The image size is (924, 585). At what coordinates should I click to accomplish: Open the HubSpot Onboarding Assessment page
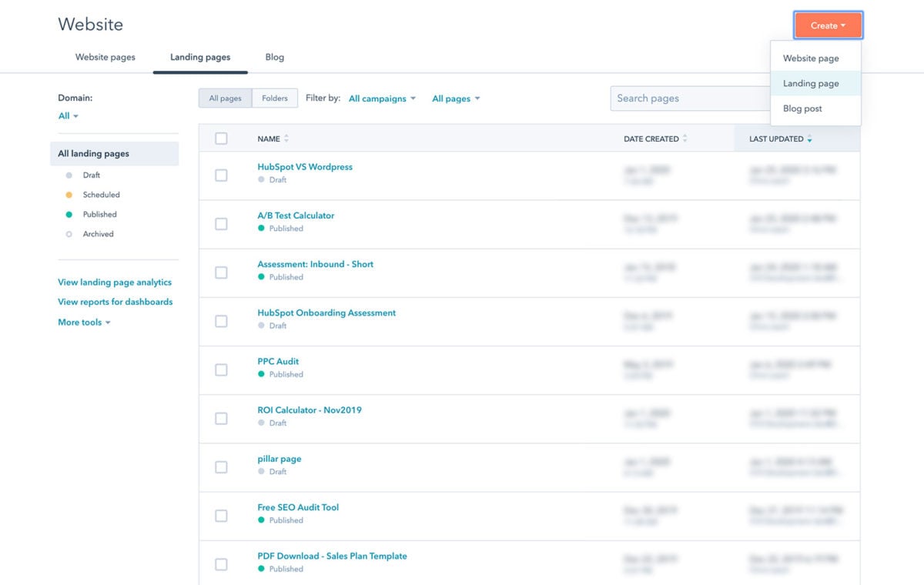(x=326, y=313)
